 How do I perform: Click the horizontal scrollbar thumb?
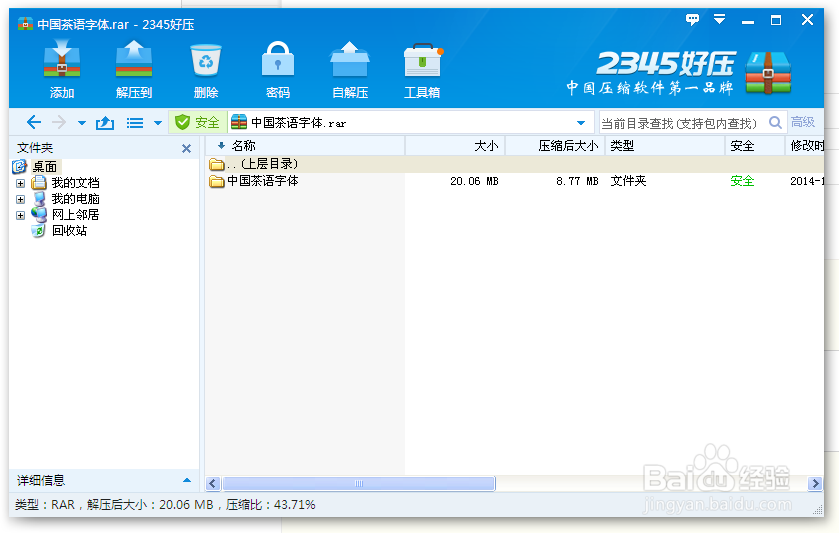(359, 484)
